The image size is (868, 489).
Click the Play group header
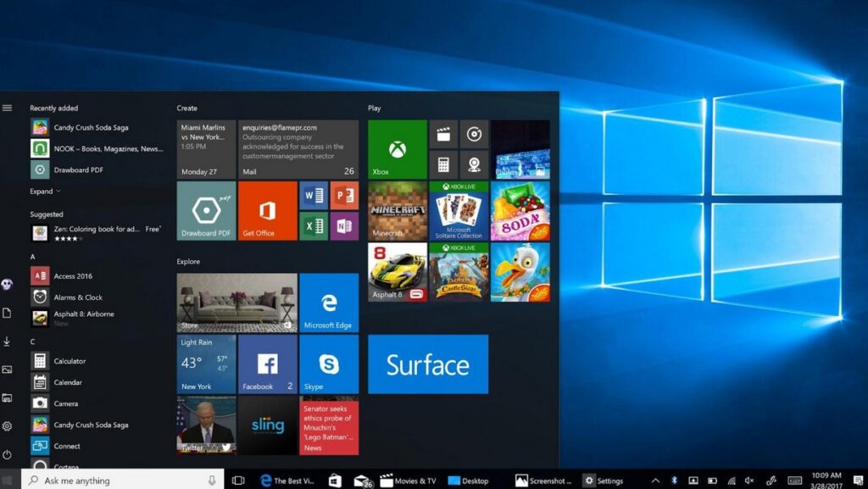click(x=374, y=108)
